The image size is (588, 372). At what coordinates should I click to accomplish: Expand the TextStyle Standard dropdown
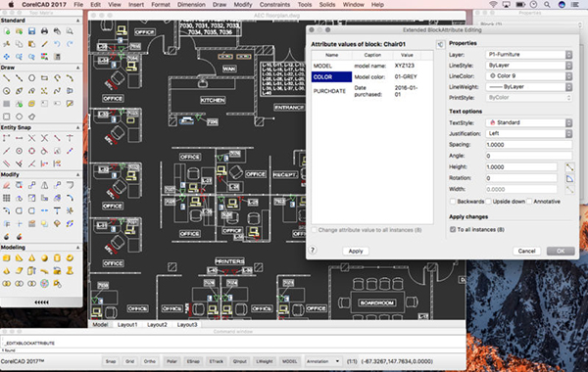coord(529,123)
